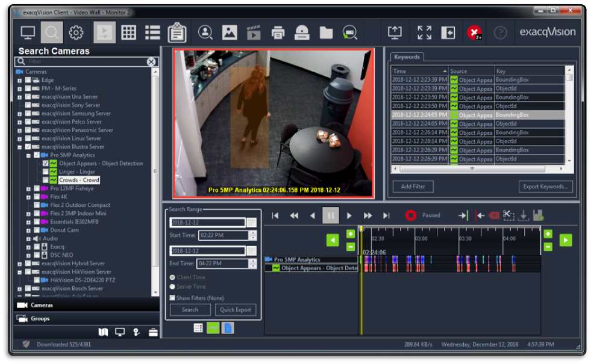
Task: Click the download arrow export icon
Action: pos(523,215)
